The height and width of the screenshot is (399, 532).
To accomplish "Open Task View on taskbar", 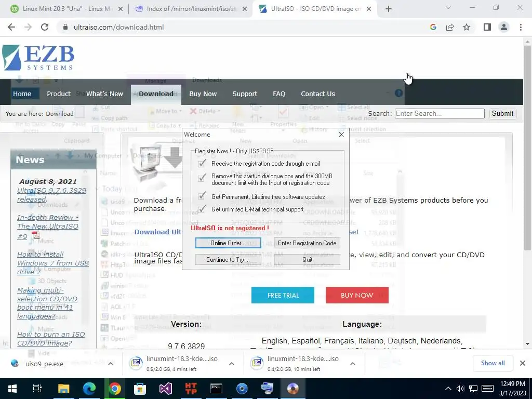I will [37, 389].
